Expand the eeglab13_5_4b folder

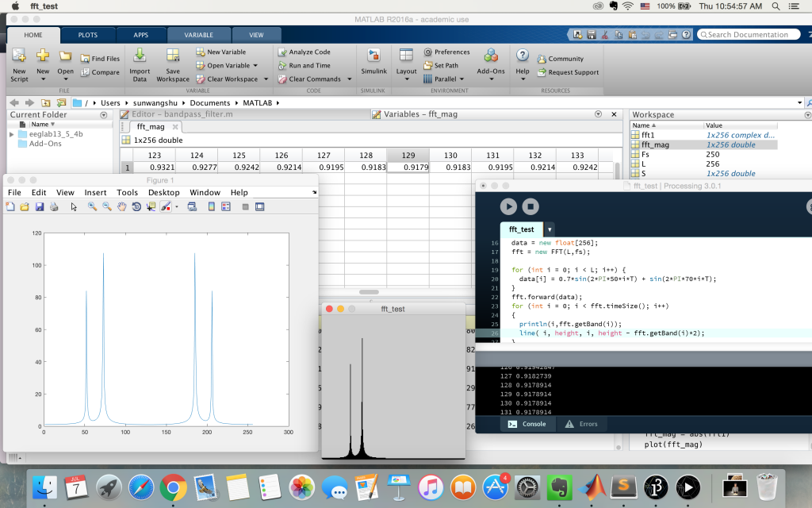point(11,134)
